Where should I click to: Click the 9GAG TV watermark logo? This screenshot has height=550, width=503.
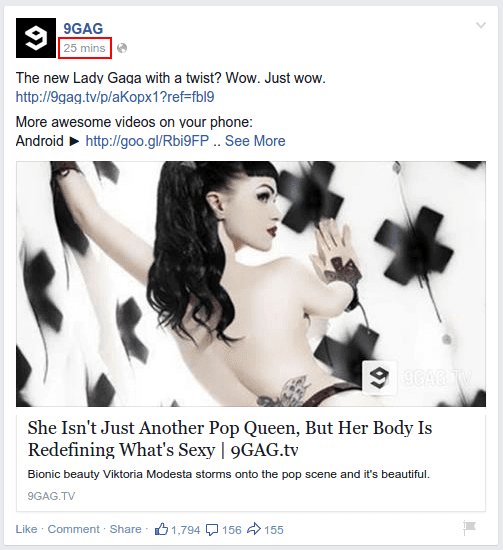[417, 378]
